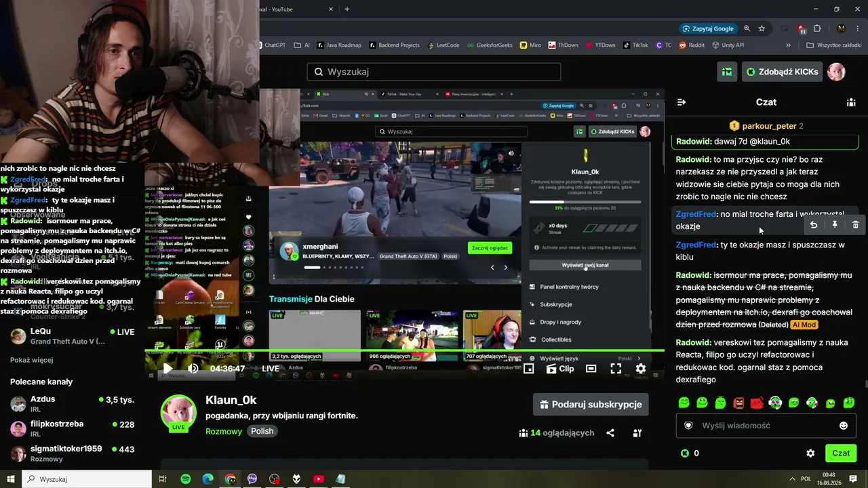Image resolution: width=868 pixels, height=488 pixels.
Task: Open the player settings gear
Action: 641,369
